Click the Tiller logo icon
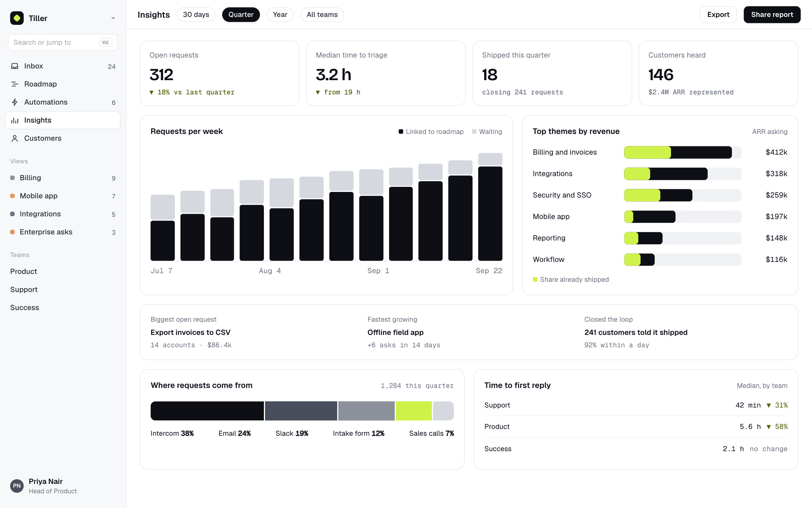This screenshot has height=508, width=812. [17, 18]
